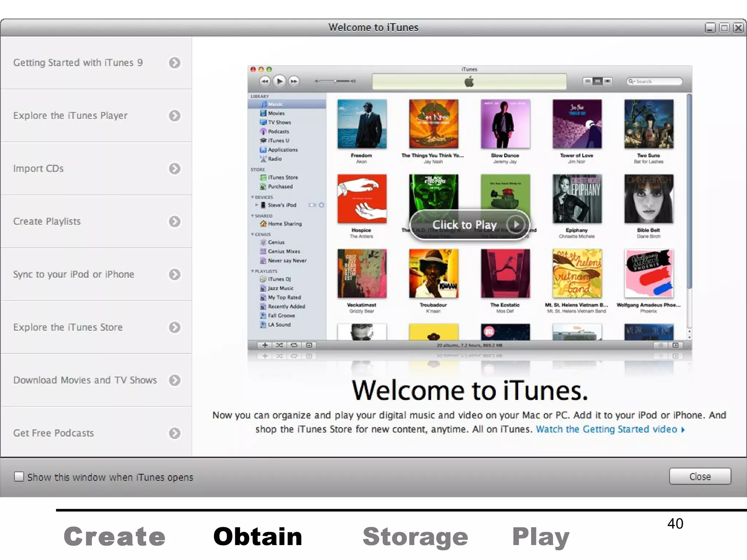Click the fast-forward button in iTunes toolbar

(294, 81)
